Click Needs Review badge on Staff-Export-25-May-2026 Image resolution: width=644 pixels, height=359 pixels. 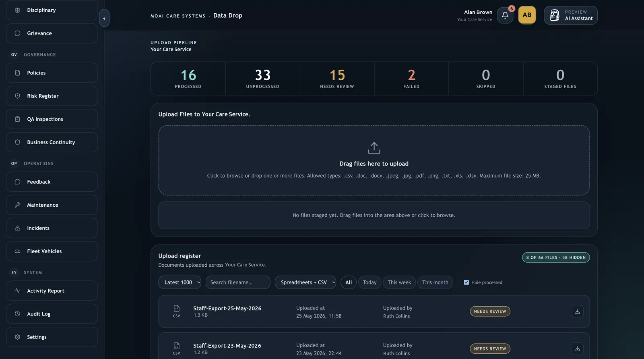click(x=490, y=311)
